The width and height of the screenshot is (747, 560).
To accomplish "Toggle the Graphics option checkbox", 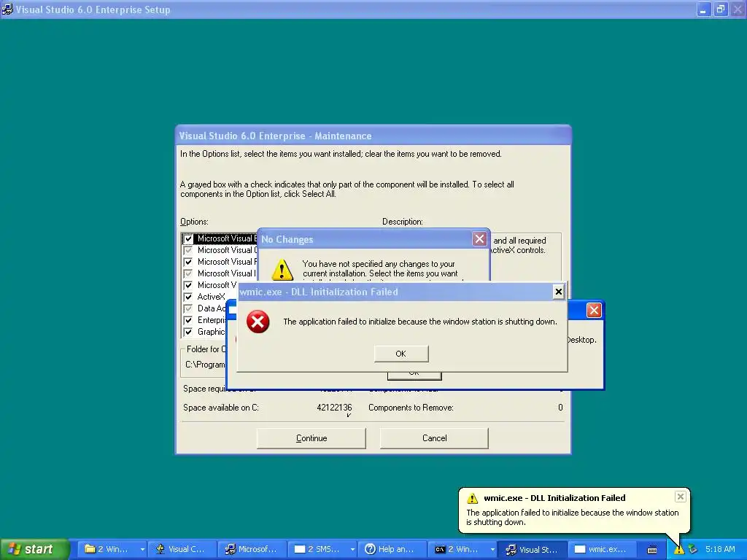I will [188, 332].
